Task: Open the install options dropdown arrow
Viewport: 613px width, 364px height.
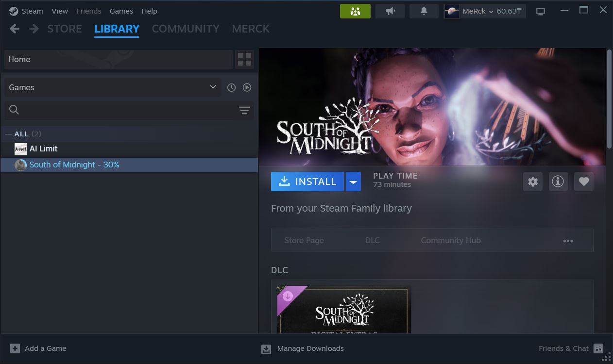Action: [353, 182]
